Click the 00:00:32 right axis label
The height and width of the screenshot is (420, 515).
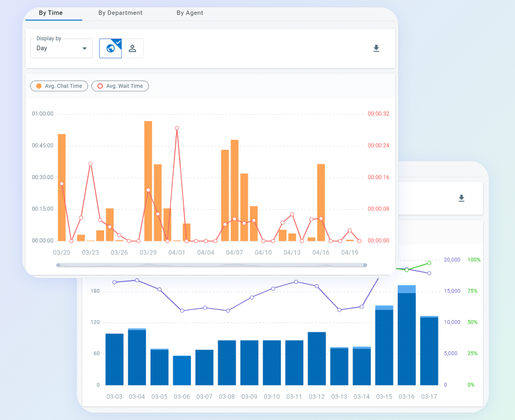(378, 114)
